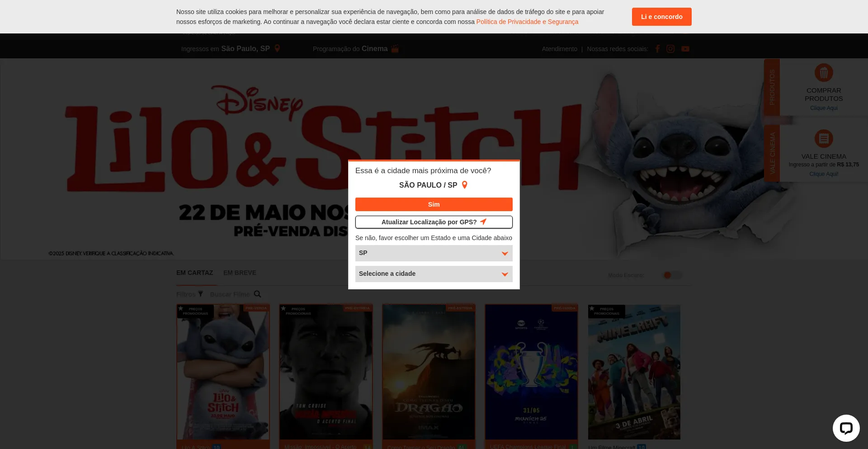Click Clique Aqui under Comprar Produtos

click(824, 108)
